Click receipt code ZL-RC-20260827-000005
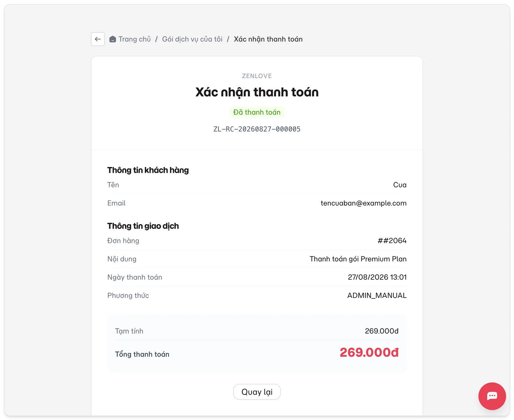The image size is (514, 420). point(257,129)
